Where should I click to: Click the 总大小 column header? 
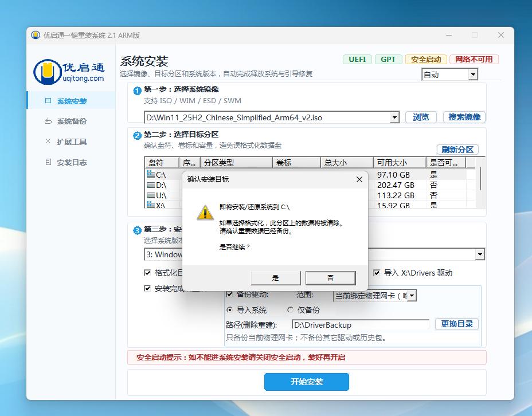coord(347,163)
